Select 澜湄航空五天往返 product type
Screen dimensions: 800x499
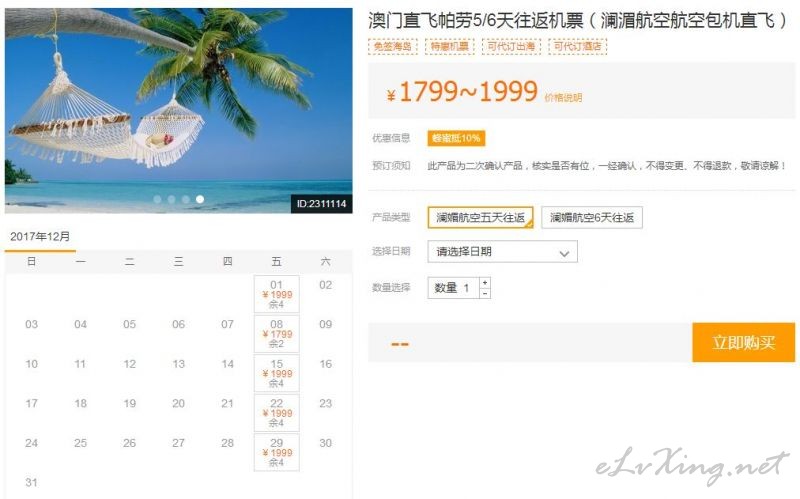480,218
